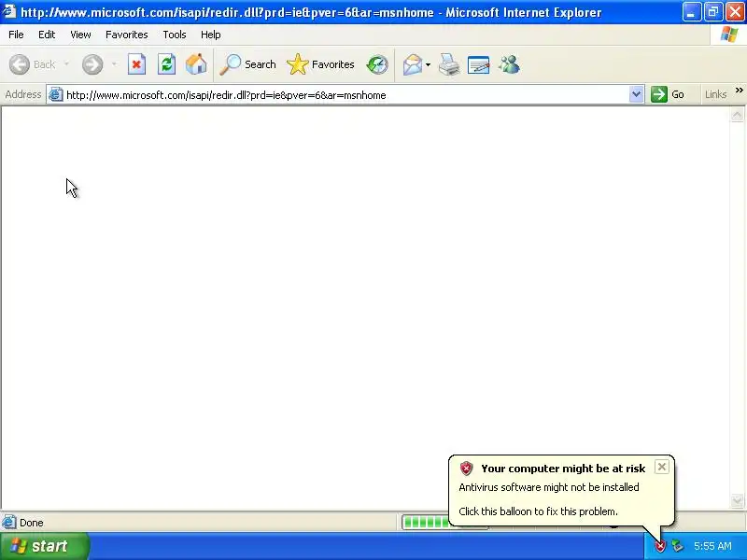747x560 pixels.
Task: Open the Edit menu
Action: [x=47, y=35]
